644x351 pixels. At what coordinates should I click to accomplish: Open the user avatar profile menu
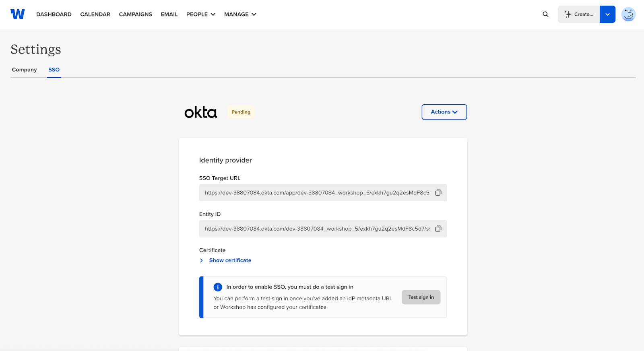(628, 14)
